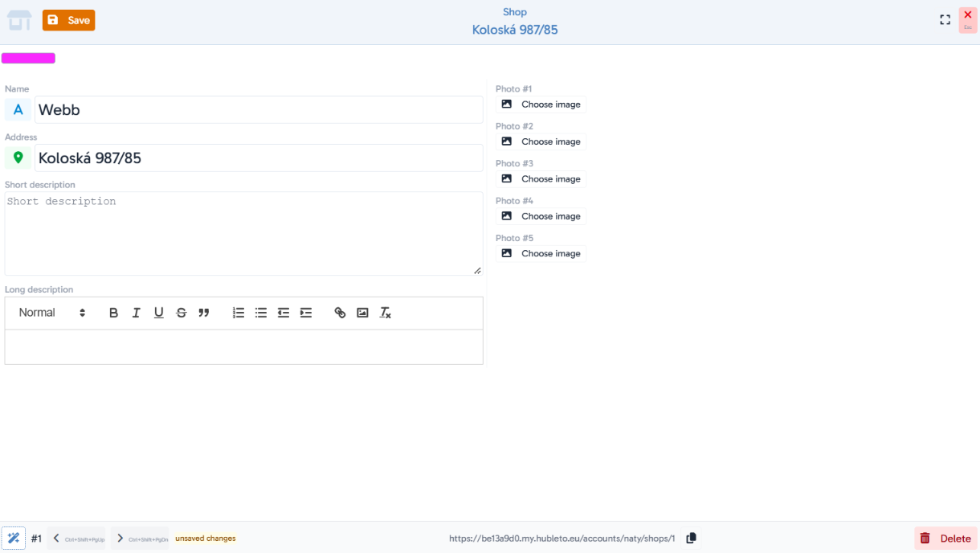This screenshot has height=553, width=980.
Task: Save the shop record
Action: point(69,20)
